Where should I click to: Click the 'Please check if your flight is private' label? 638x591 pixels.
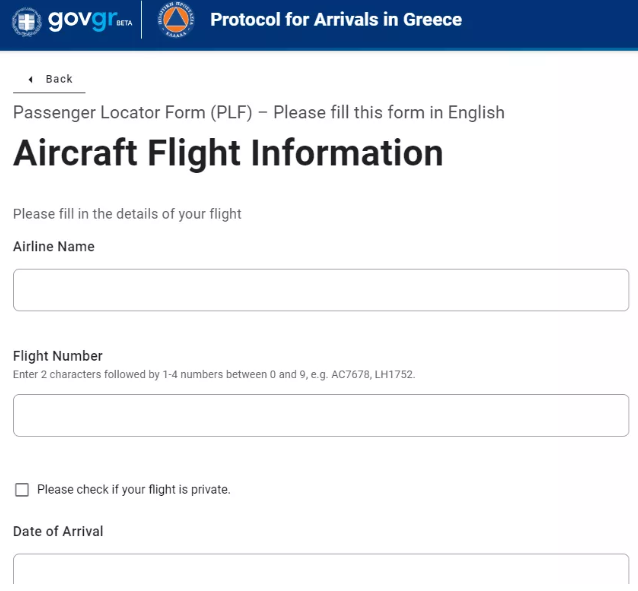[x=134, y=490]
